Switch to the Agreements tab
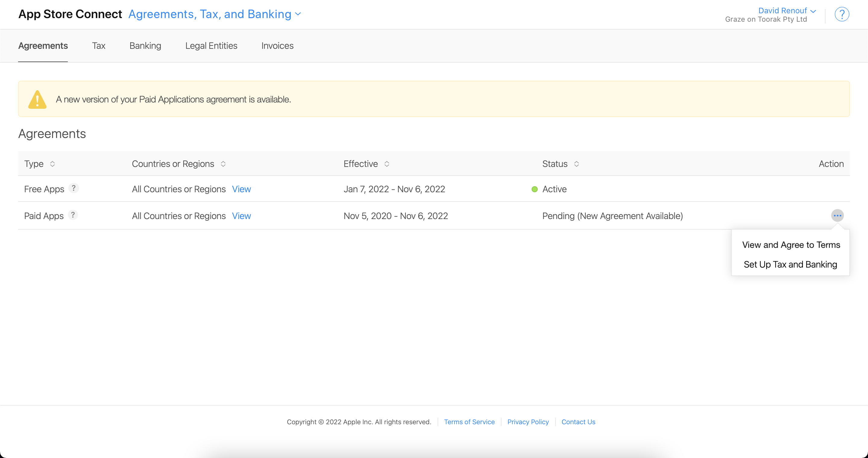The width and height of the screenshot is (868, 458). [x=43, y=46]
